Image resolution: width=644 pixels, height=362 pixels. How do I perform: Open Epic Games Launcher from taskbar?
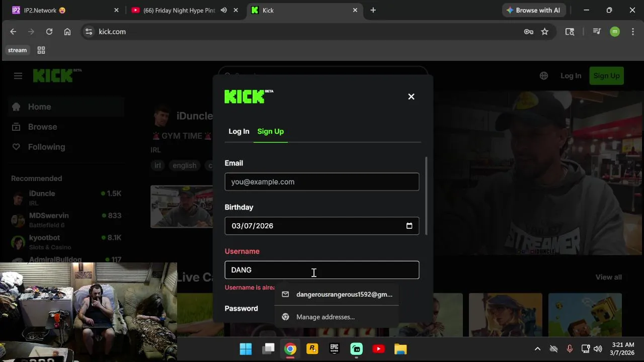click(334, 349)
